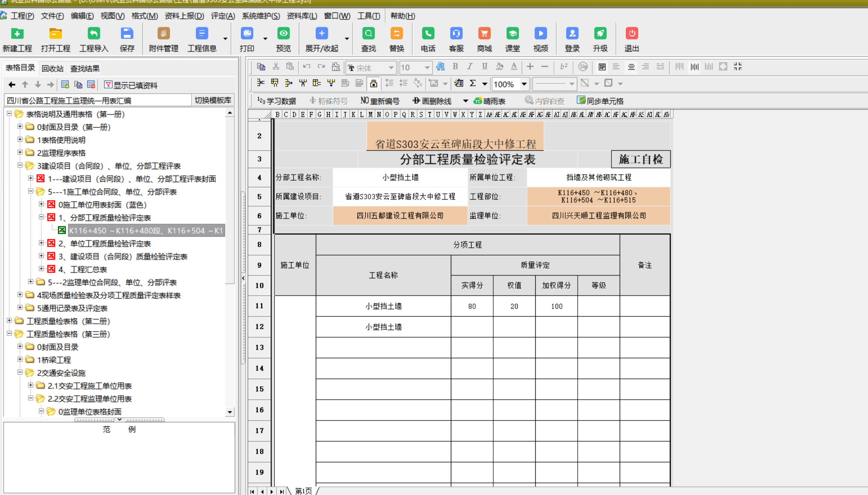Toggle underline formatting in editor toolbar
Viewport: 868px width, 495px height.
tap(485, 67)
